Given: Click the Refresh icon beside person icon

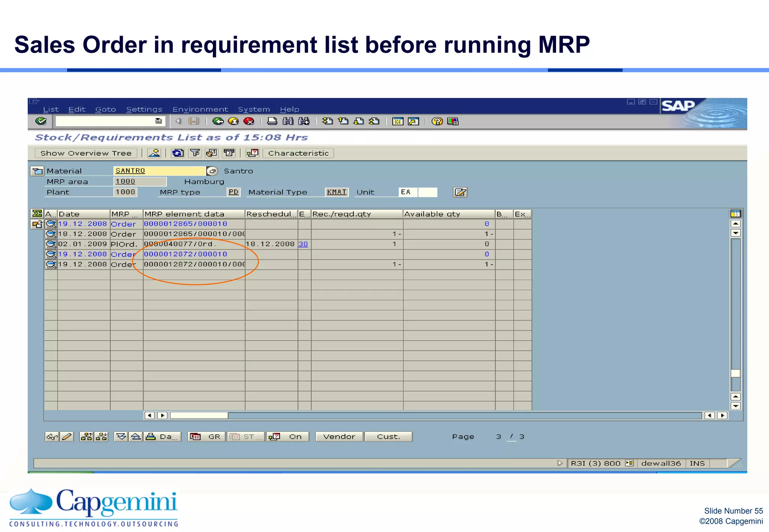Looking at the screenshot, I should (178, 153).
